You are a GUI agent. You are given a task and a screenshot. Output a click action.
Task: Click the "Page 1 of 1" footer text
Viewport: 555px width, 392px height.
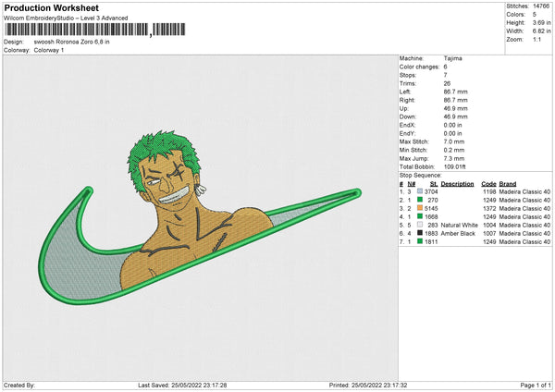536,385
